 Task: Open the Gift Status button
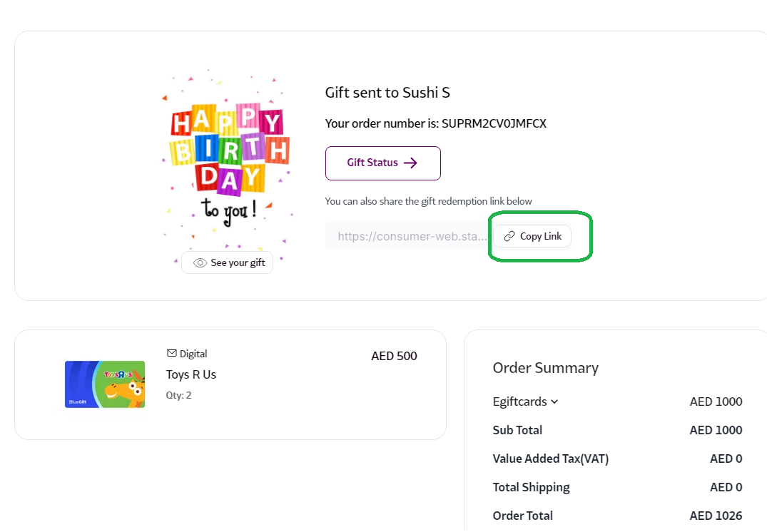tap(382, 163)
